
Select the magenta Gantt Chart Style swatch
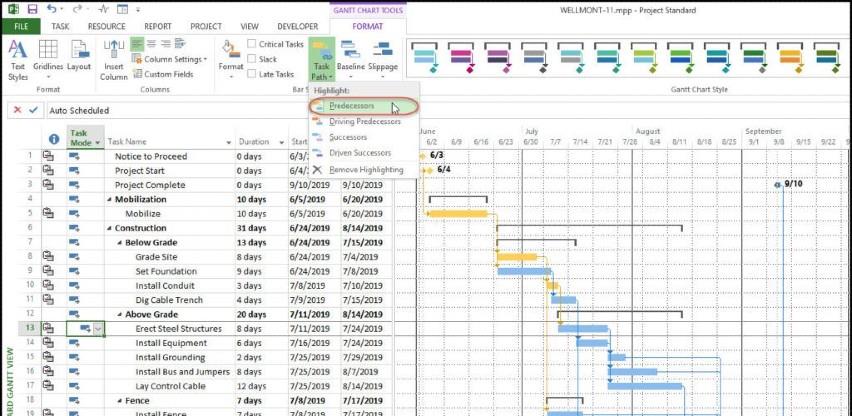tap(462, 55)
